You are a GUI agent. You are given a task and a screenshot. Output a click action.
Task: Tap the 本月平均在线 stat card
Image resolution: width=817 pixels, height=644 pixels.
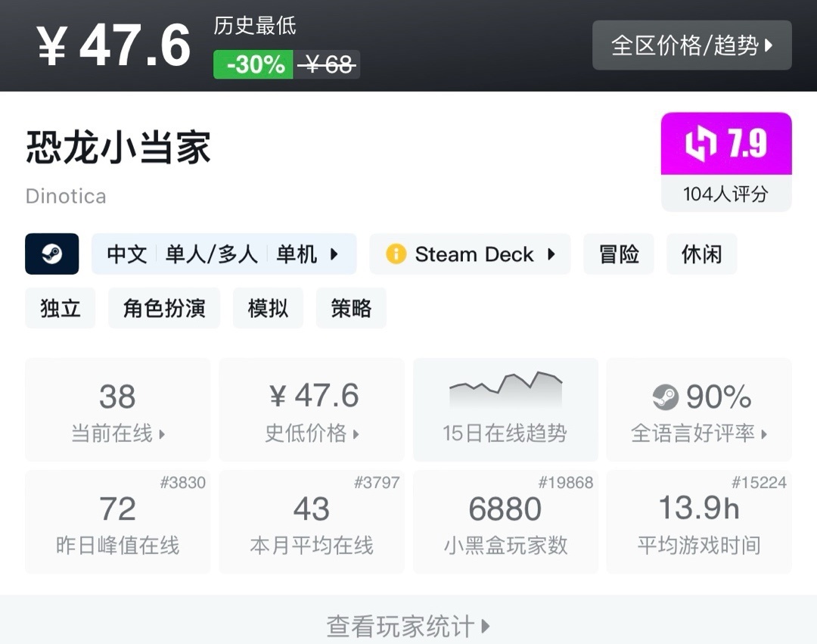point(312,522)
